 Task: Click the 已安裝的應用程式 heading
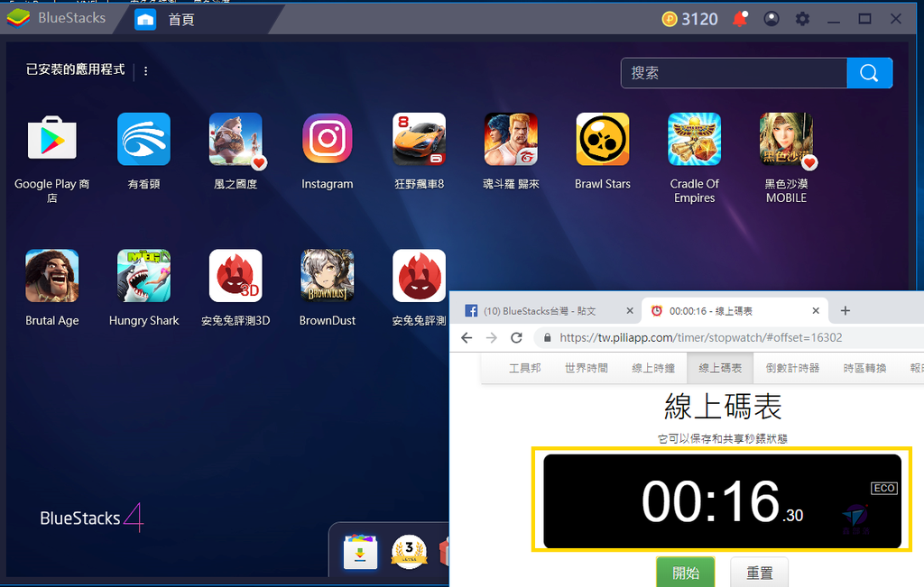76,69
